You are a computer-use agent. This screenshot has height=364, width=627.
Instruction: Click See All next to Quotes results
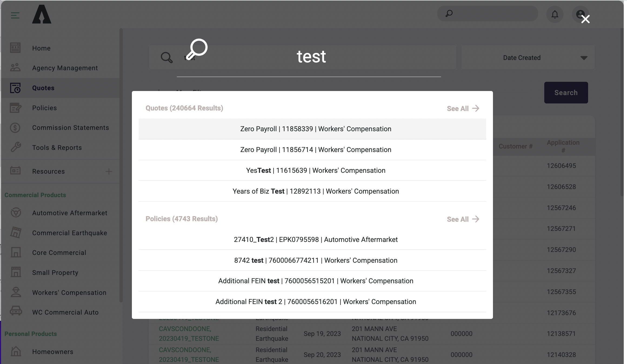click(463, 108)
